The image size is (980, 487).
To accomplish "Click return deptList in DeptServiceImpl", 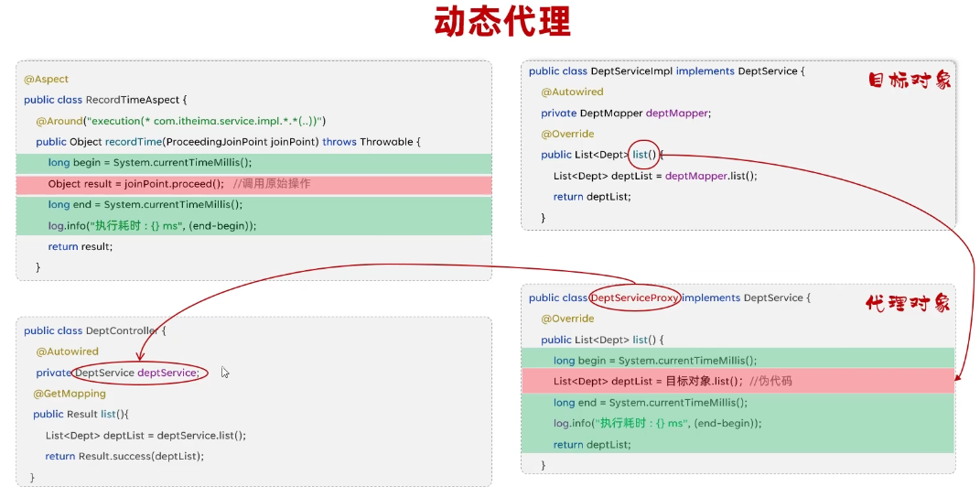I will pyautogui.click(x=592, y=196).
